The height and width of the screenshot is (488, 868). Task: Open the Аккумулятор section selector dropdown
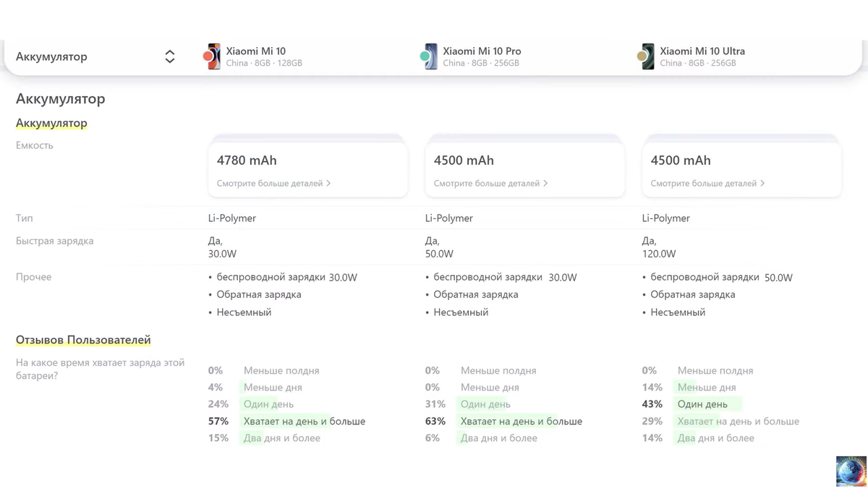coord(169,56)
